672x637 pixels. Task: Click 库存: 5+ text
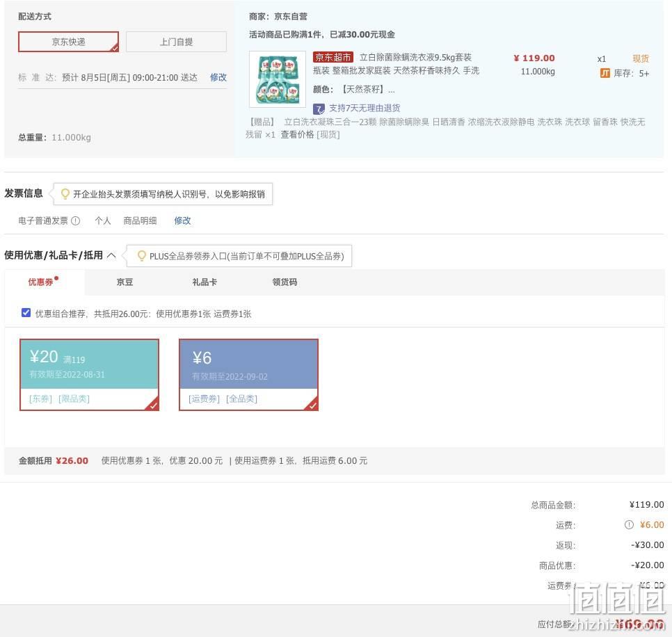pos(631,73)
